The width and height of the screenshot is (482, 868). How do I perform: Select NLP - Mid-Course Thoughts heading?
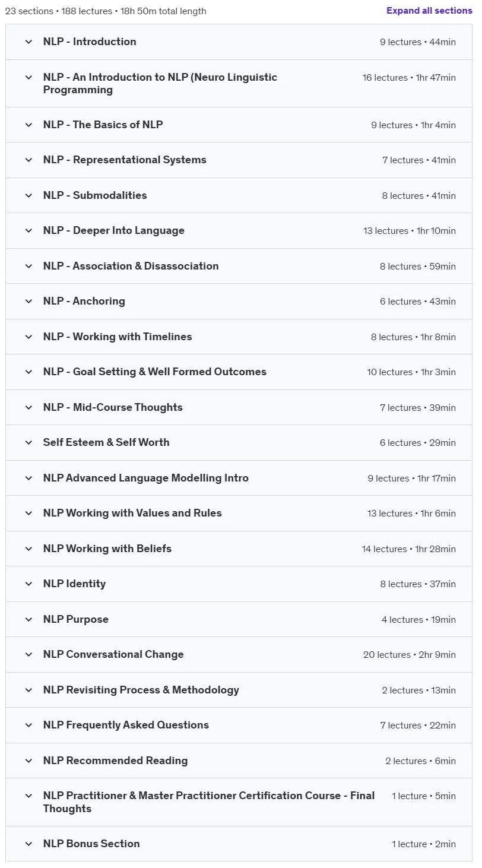tap(113, 407)
